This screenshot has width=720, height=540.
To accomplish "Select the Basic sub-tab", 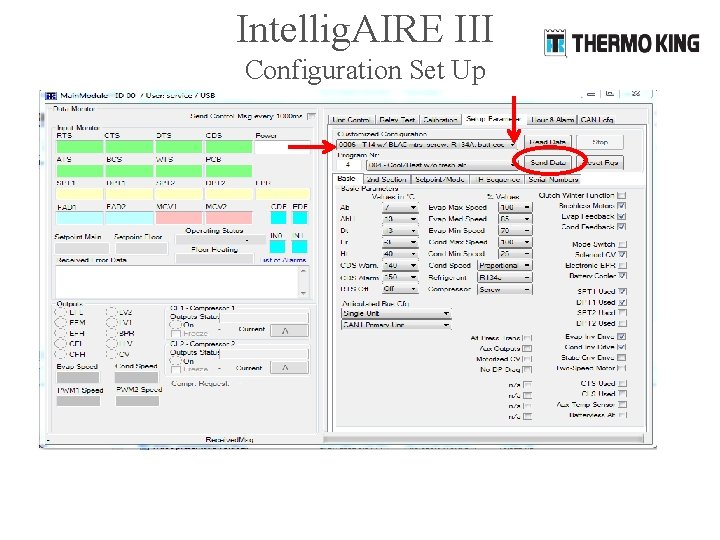I will point(346,179).
